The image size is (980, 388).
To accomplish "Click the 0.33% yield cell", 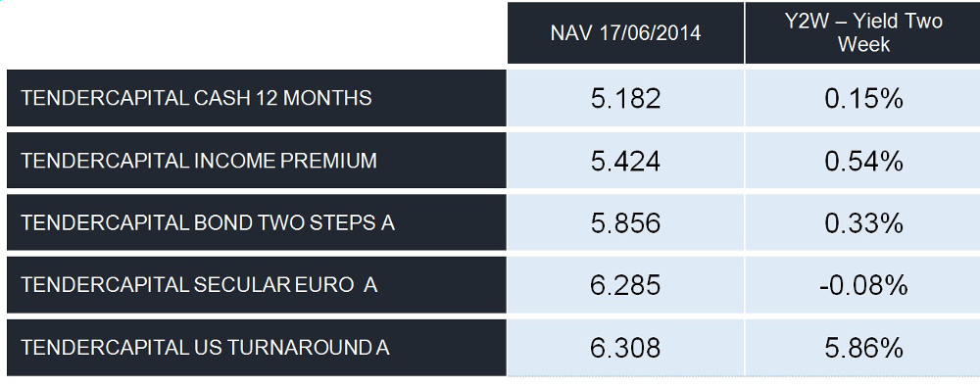I will point(863,223).
